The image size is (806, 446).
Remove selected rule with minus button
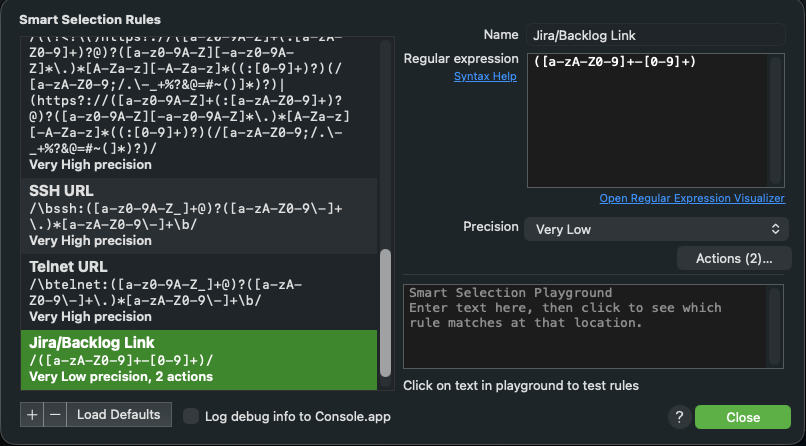(x=55, y=415)
